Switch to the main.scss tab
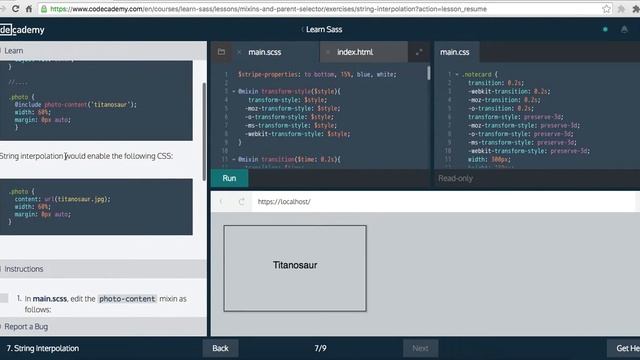The image size is (640, 360). point(264,52)
